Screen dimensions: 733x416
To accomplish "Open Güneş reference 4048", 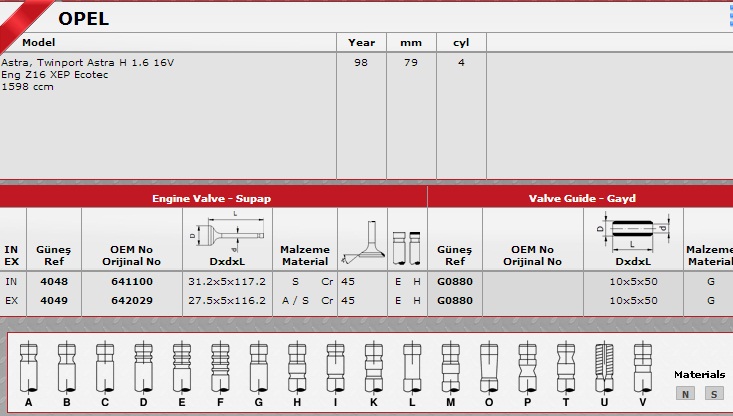I will (x=53, y=282).
